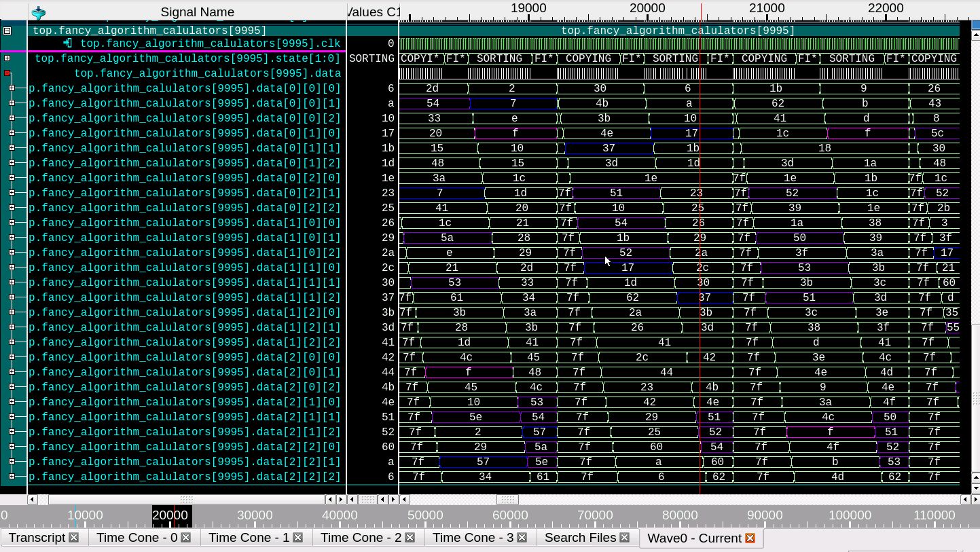Screen dimensions: 980x552
Task: Close the Time Cone - 0 tab
Action: (185, 538)
